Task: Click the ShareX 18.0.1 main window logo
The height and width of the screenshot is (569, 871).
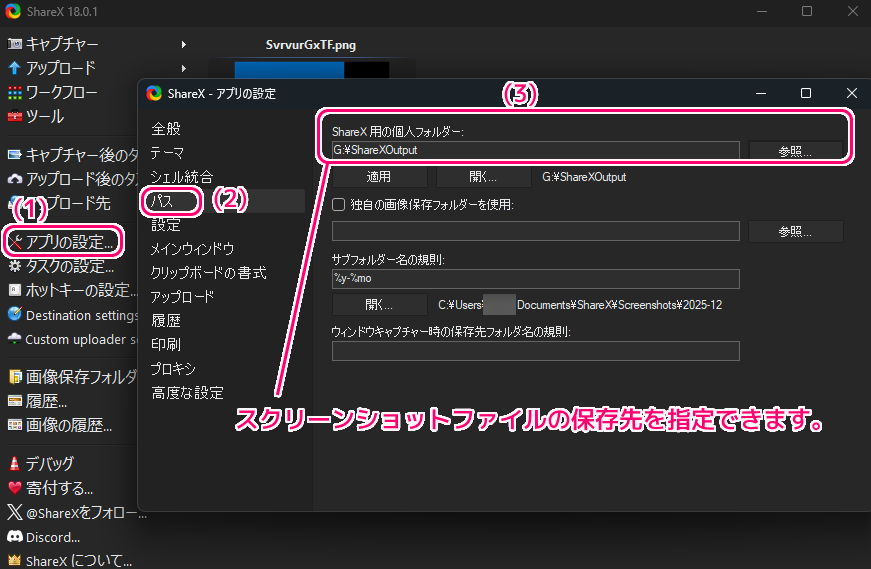Action: [13, 11]
